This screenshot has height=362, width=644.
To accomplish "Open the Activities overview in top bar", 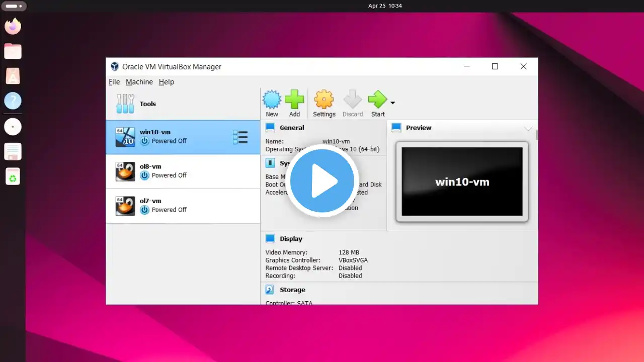I will pyautogui.click(x=14, y=6).
